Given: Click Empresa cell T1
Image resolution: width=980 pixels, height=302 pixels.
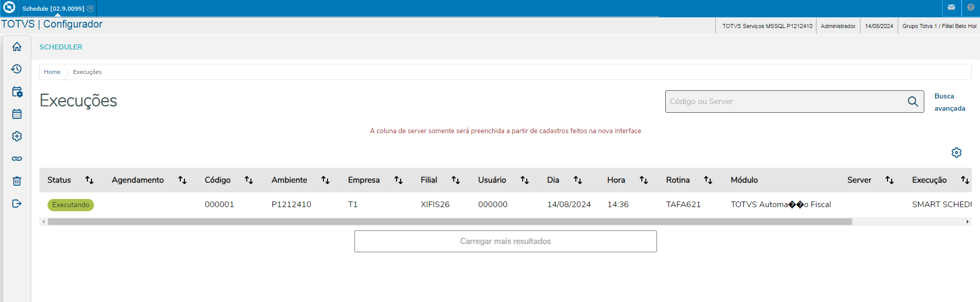Looking at the screenshot, I should 353,205.
